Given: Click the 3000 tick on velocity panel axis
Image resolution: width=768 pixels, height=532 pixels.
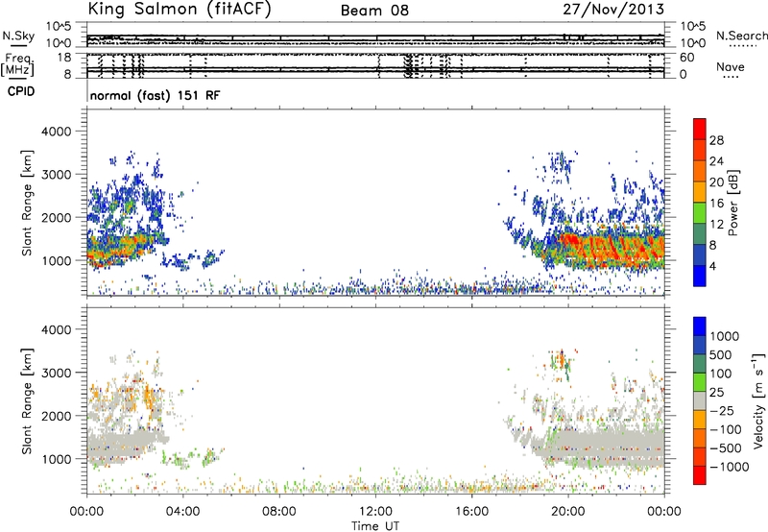Looking at the screenshot, I should [x=57, y=373].
